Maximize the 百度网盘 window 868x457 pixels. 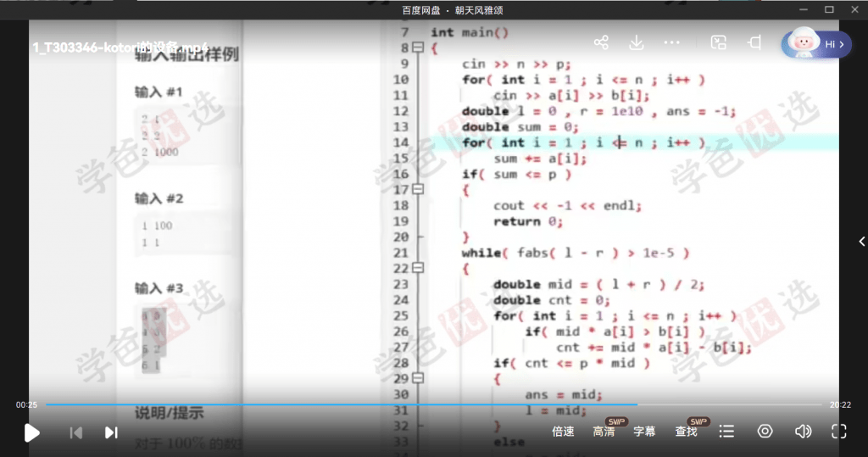[829, 9]
